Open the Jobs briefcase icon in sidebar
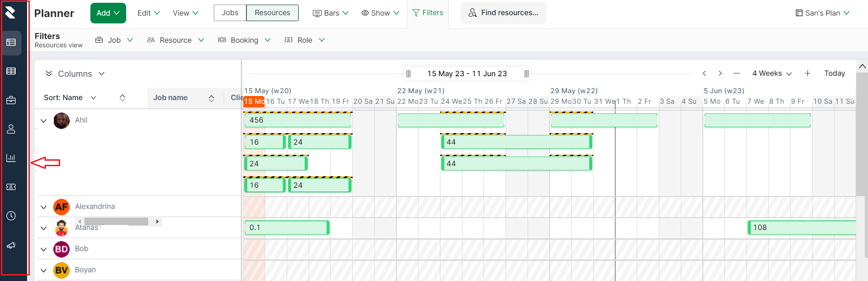The image size is (868, 281). pyautogui.click(x=11, y=100)
